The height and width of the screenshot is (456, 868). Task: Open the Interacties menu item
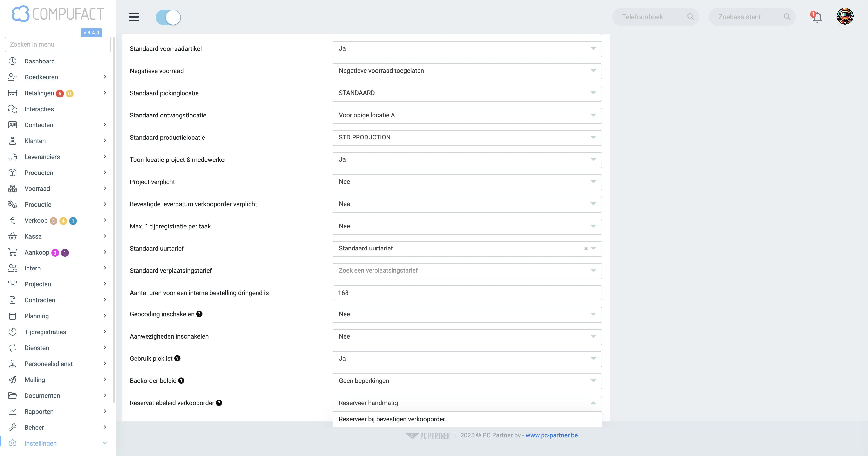[x=39, y=109]
